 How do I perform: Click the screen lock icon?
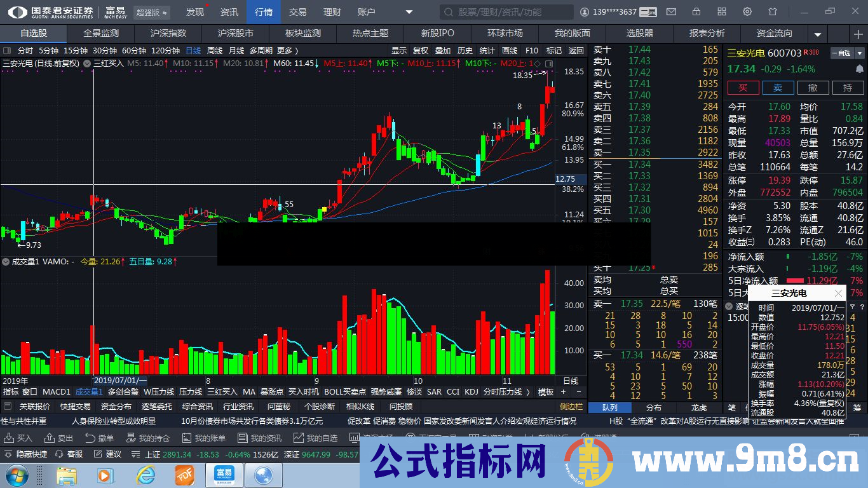point(696,11)
